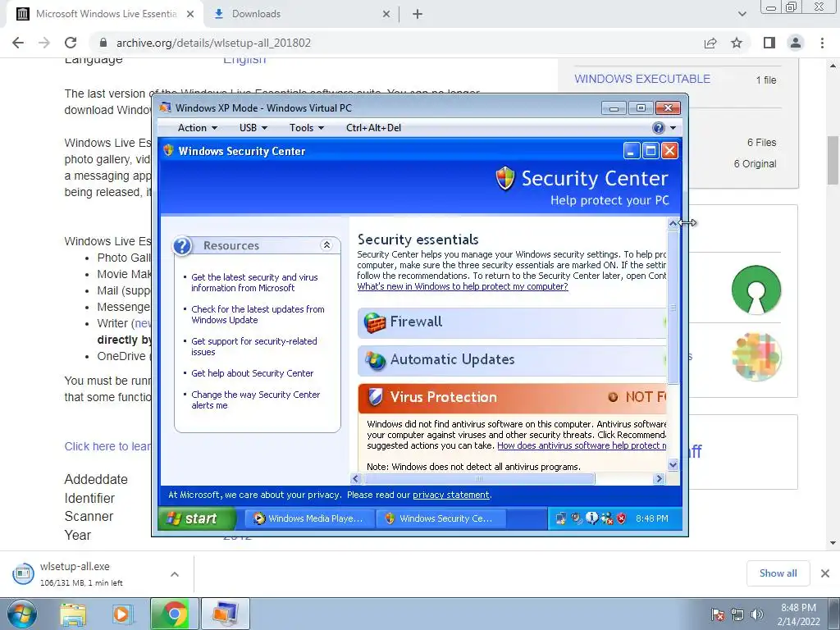This screenshot has width=840, height=630.
Task: Open the volume speaker tray icon
Action: [757, 614]
